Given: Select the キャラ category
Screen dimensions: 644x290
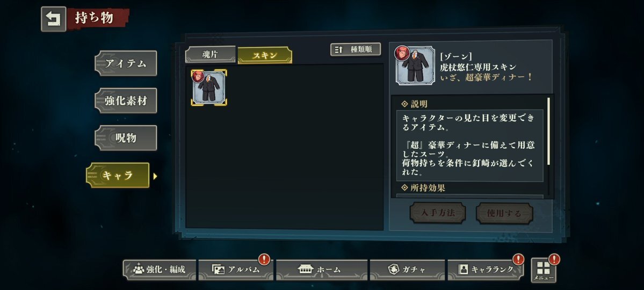Looking at the screenshot, I should 118,176.
